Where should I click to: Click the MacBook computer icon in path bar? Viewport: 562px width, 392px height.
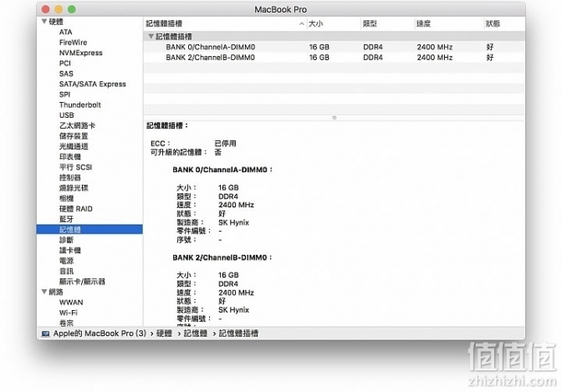tap(45, 333)
